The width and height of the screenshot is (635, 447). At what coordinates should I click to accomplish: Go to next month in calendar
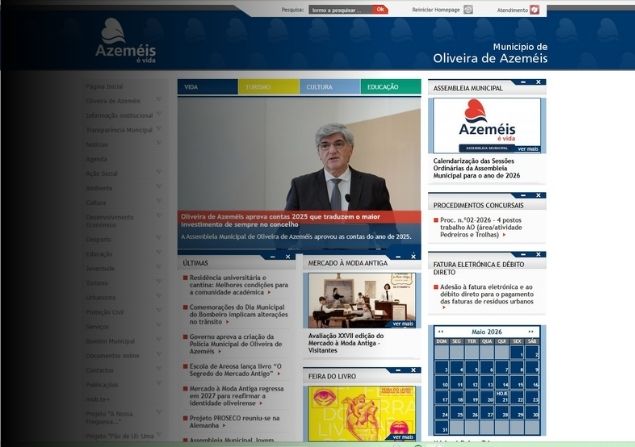(531, 332)
